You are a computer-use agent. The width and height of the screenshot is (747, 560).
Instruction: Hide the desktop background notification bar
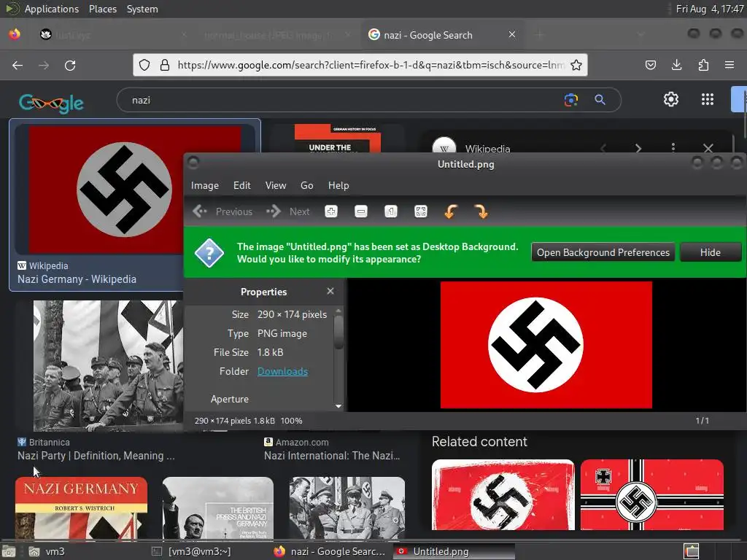[711, 252]
